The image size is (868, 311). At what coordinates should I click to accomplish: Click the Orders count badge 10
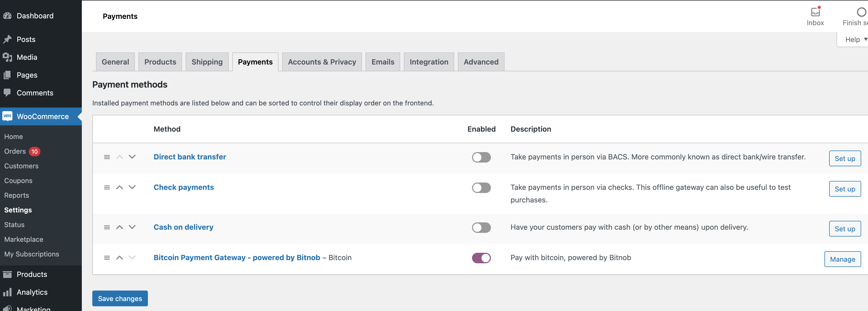coord(34,152)
